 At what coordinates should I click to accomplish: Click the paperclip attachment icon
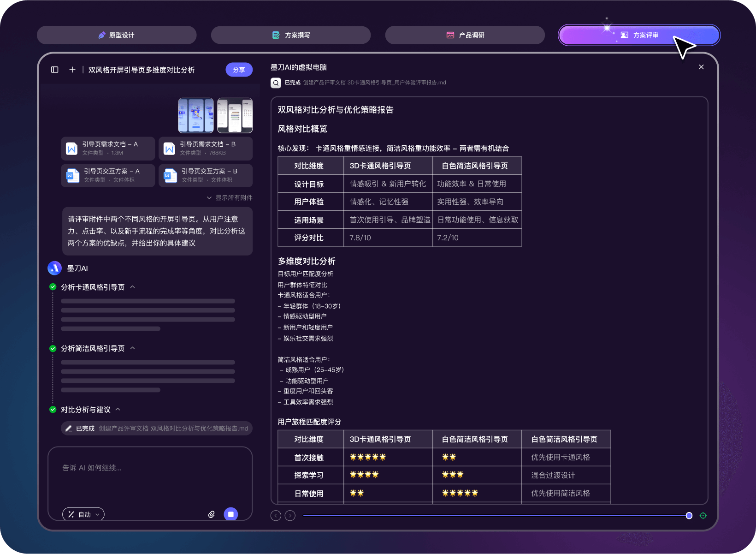(x=212, y=514)
